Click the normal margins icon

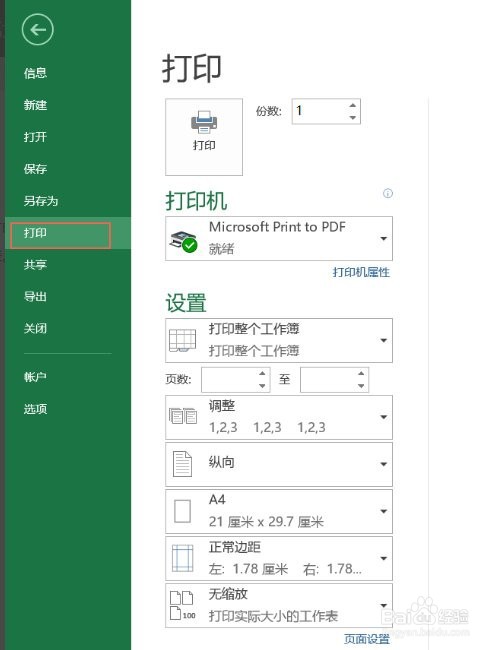(182, 558)
